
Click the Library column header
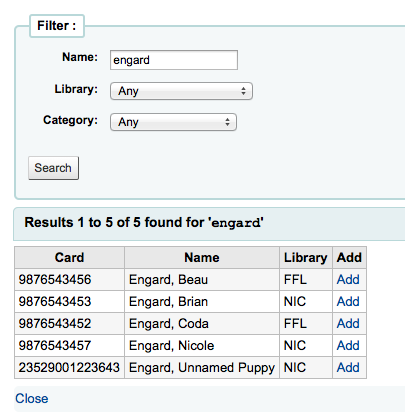(306, 258)
